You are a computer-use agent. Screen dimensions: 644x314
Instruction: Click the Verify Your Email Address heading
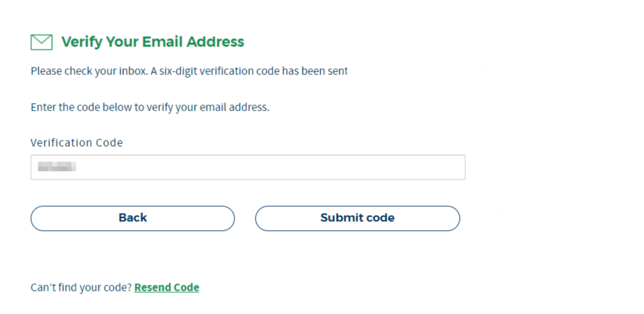[153, 42]
